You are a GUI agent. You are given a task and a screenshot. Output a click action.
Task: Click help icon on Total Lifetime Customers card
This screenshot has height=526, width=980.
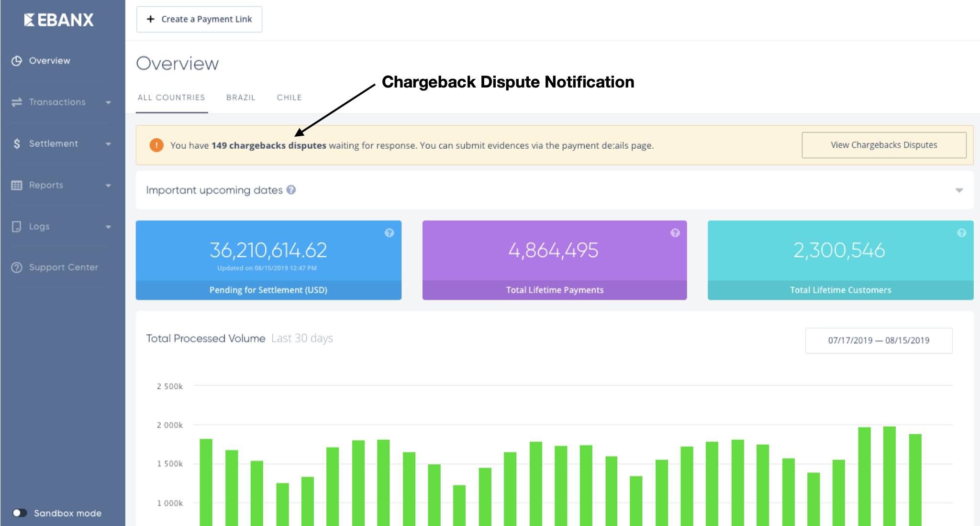point(962,233)
